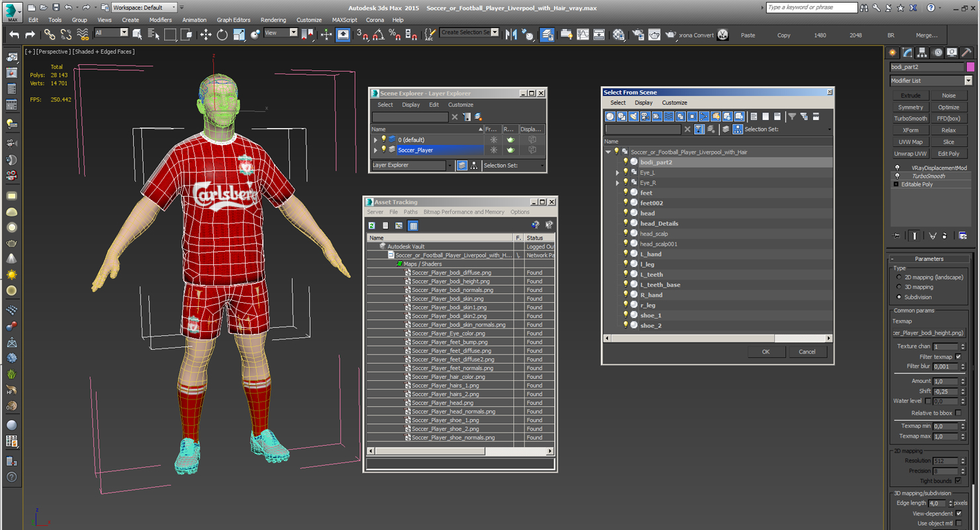
Task: Activate the Select and Rotate tool
Action: pos(222,34)
